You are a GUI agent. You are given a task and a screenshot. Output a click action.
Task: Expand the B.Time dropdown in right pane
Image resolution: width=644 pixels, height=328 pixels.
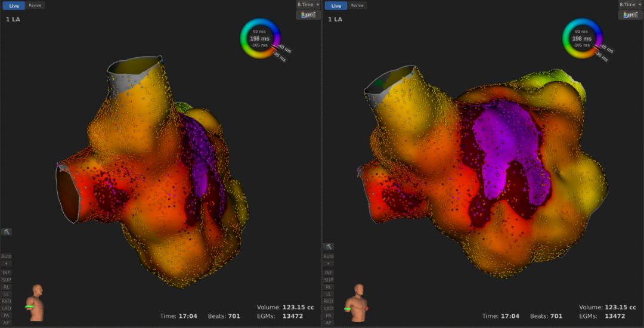[x=630, y=5]
